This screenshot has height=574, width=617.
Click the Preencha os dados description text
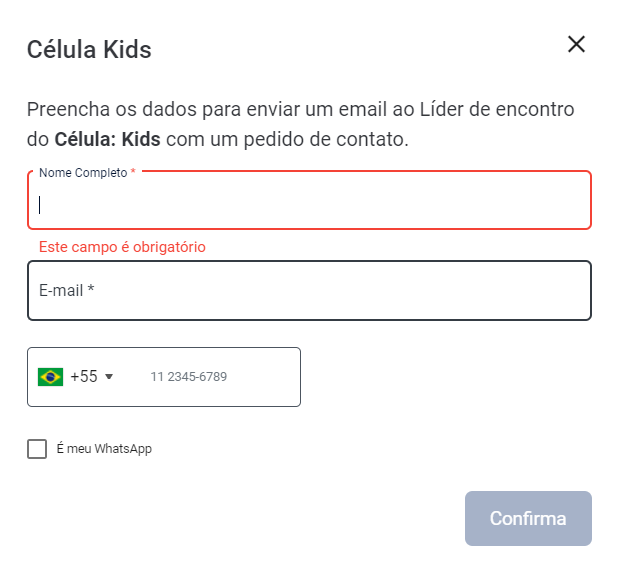pyautogui.click(x=301, y=124)
